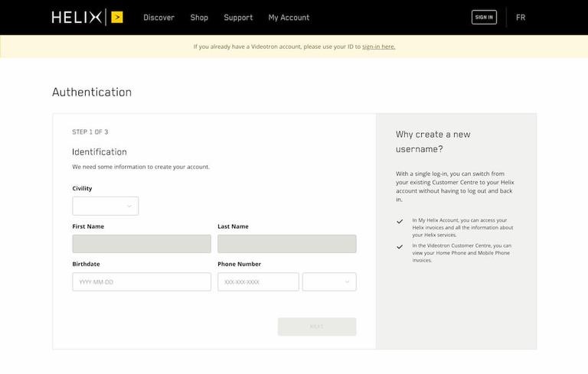Click the Birthdate field
588x374 pixels.
[142, 282]
